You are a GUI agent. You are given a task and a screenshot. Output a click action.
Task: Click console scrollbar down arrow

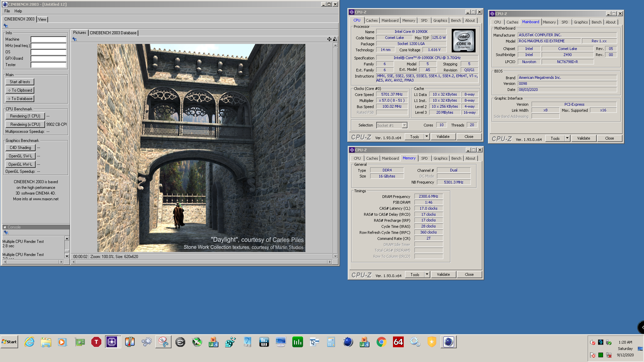coord(67,256)
